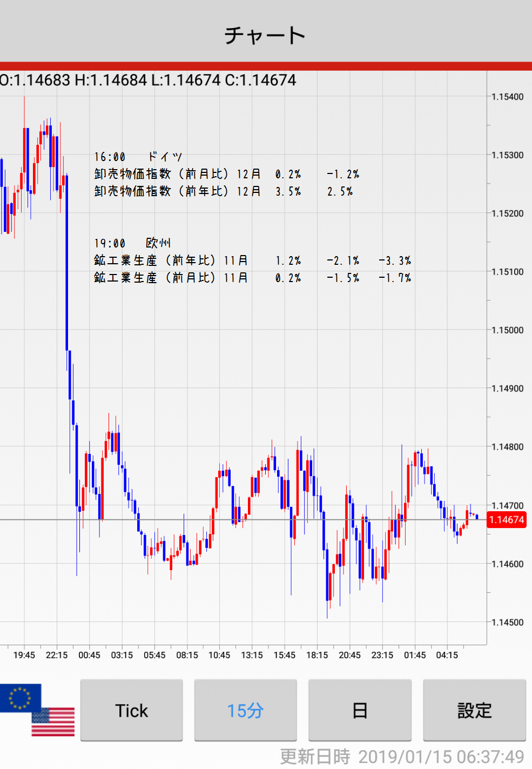Screen dimensions: 532x769
Task: Tap the 1.15400 price axis label
Action: click(507, 97)
